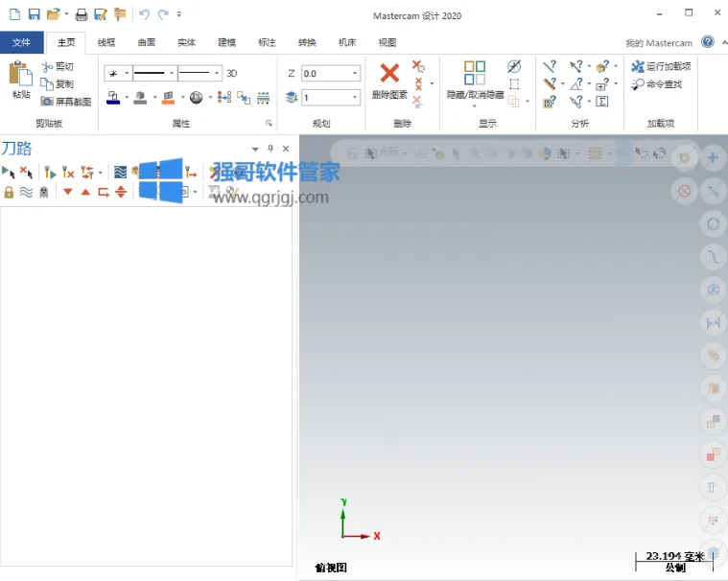Redo the last undone action

coord(163,14)
